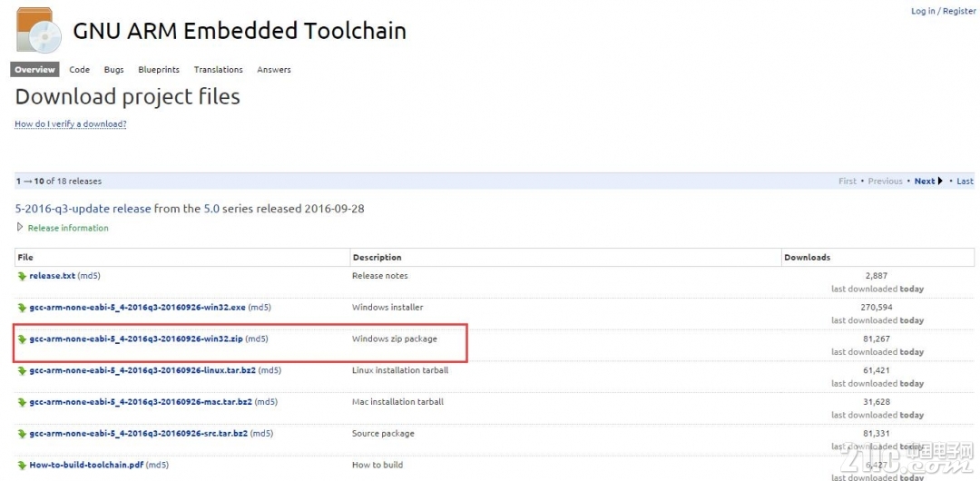Click the 81,267 download count
The width and height of the screenshot is (980, 481).
(877, 339)
